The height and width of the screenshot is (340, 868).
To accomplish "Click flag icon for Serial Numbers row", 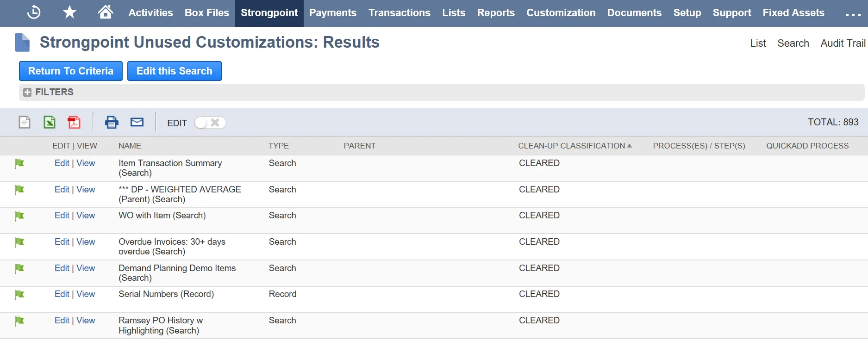I will [19, 295].
